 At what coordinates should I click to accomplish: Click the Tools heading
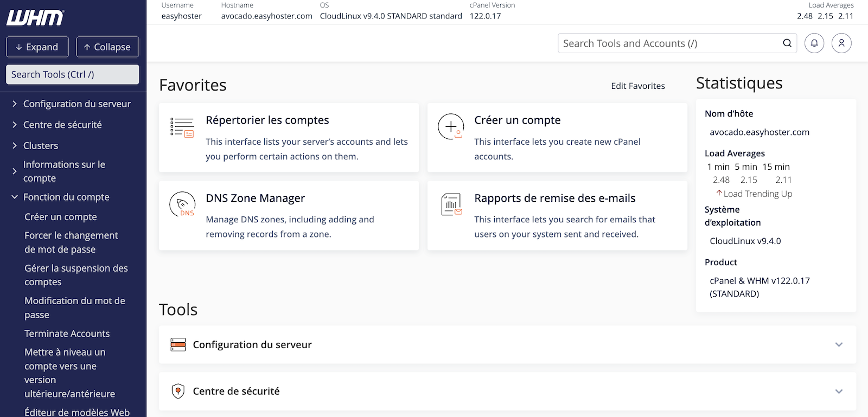point(178,310)
